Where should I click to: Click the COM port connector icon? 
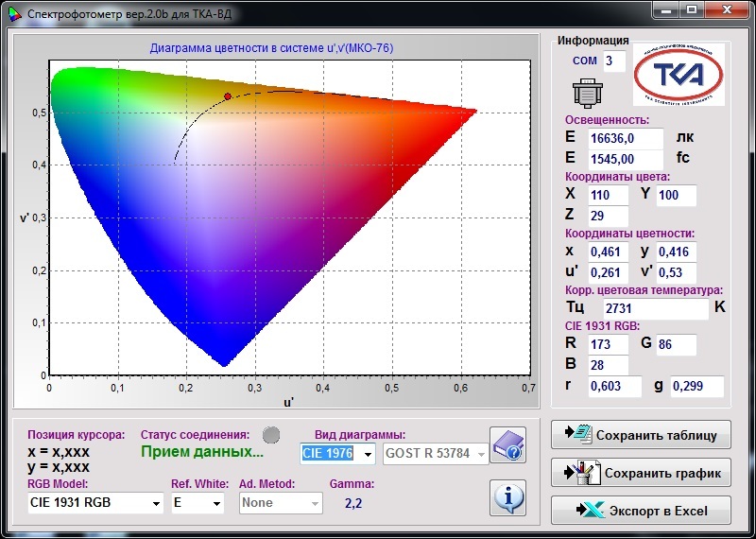(587, 95)
